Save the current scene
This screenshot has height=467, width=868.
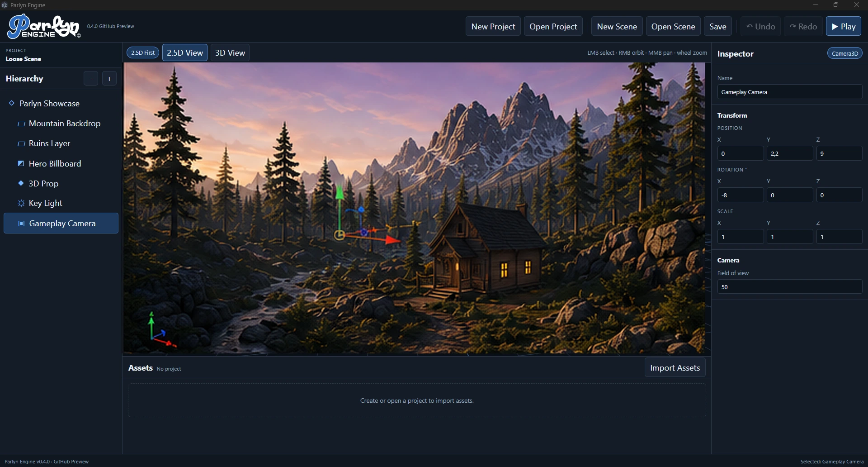(718, 26)
